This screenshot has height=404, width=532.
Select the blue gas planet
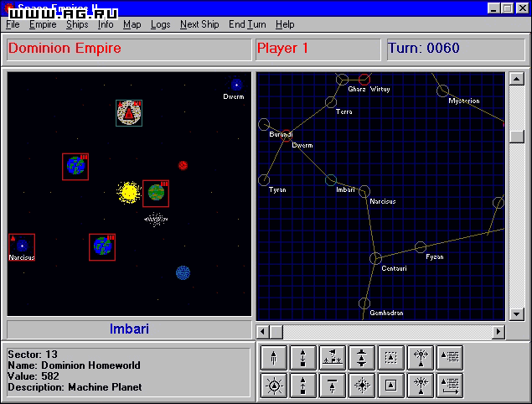click(x=183, y=273)
